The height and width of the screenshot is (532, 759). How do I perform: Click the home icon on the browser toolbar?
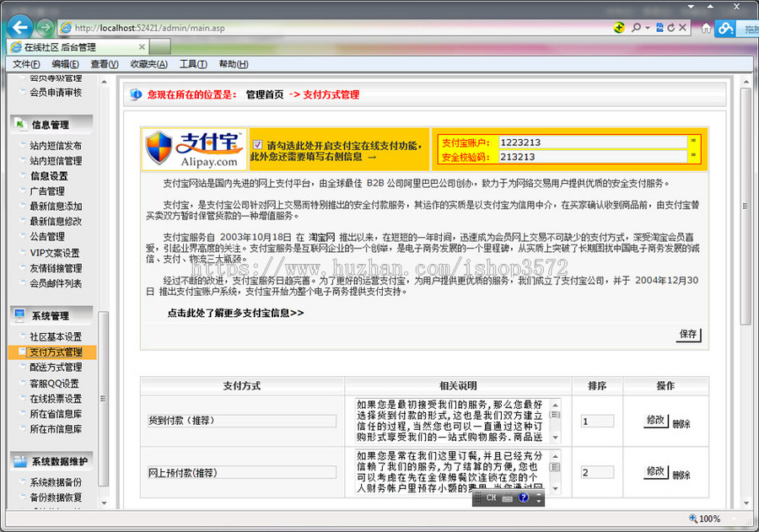point(707,27)
